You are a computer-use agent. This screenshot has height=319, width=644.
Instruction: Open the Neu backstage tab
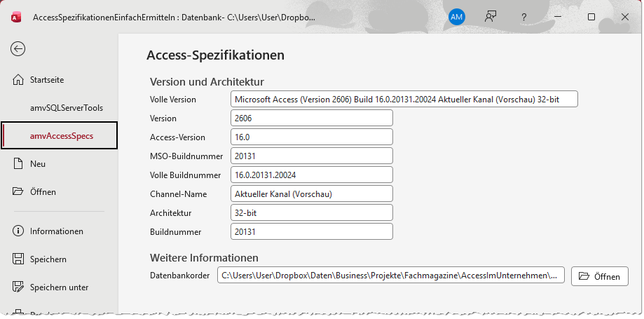pyautogui.click(x=59, y=163)
